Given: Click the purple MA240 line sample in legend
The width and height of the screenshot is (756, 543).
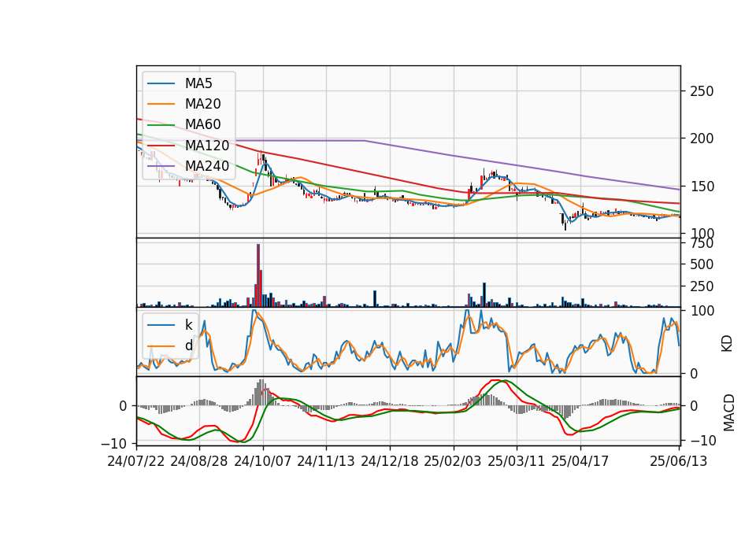Looking at the screenshot, I should click(161, 166).
